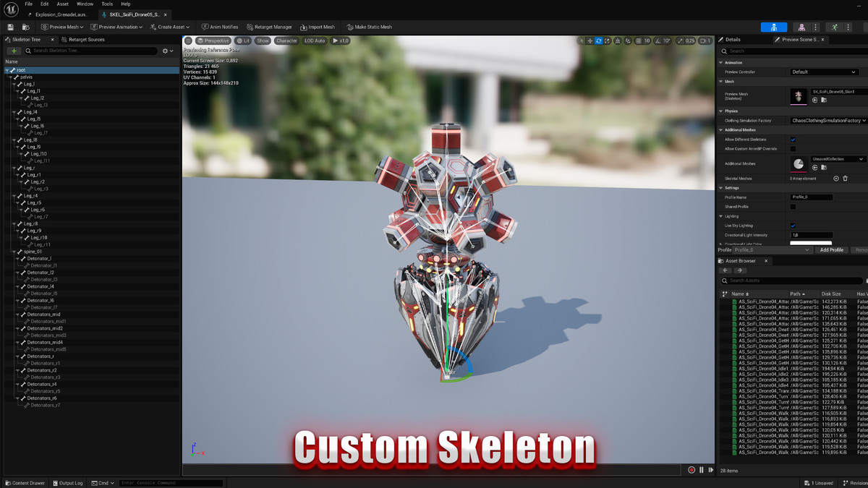Select the viewport select-mode arrow tool
Image resolution: width=868 pixels, height=488 pixels.
(582, 41)
